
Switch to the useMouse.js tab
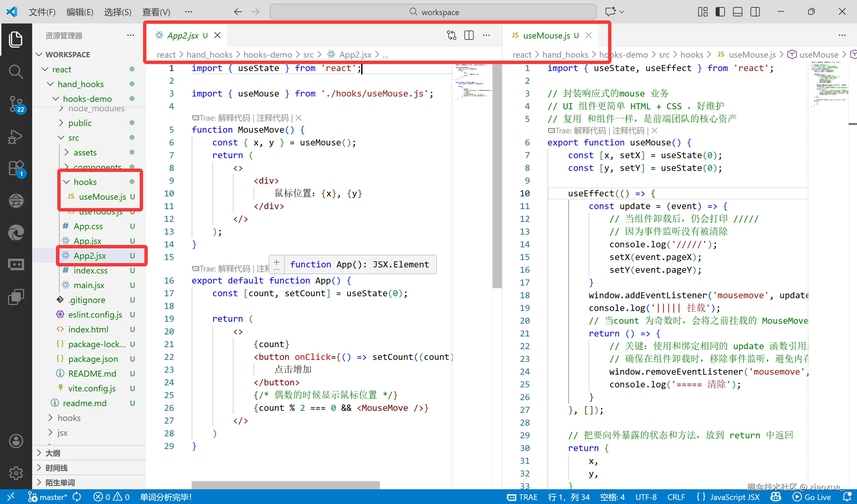(546, 36)
